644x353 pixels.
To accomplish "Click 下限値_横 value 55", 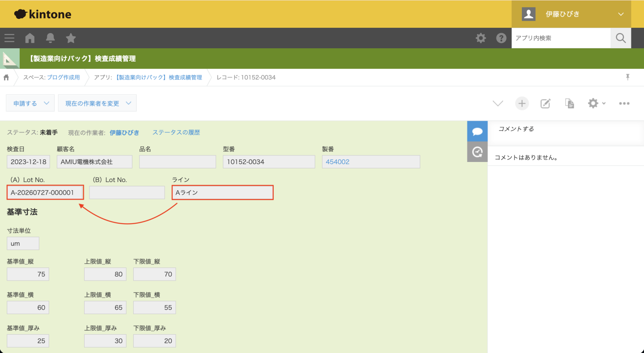I will pos(155,307).
